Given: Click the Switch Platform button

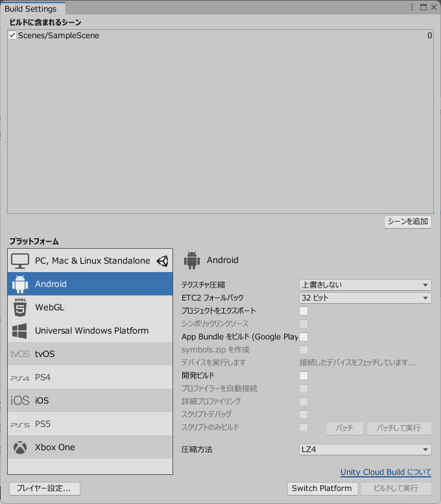Looking at the screenshot, I should tap(322, 488).
